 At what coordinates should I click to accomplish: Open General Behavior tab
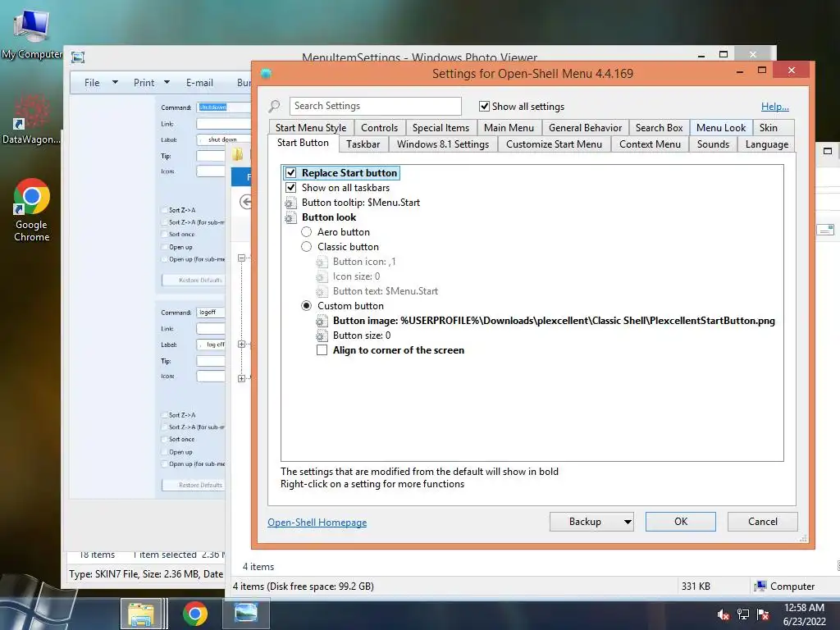[586, 128]
